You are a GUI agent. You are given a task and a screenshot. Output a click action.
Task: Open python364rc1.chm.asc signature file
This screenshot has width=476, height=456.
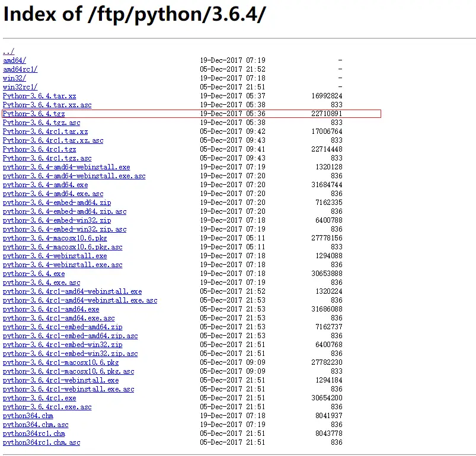click(41, 442)
